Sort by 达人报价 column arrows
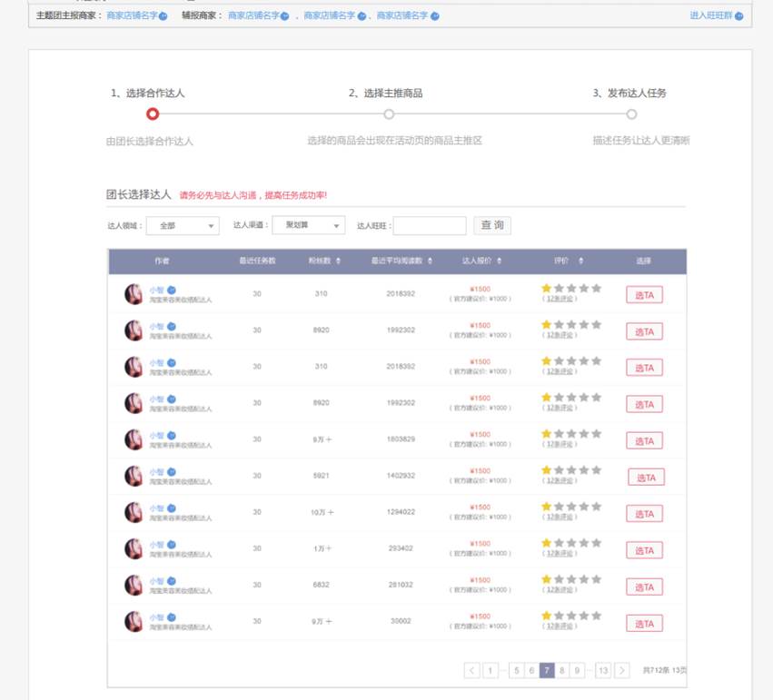This screenshot has width=773, height=700. click(x=500, y=261)
